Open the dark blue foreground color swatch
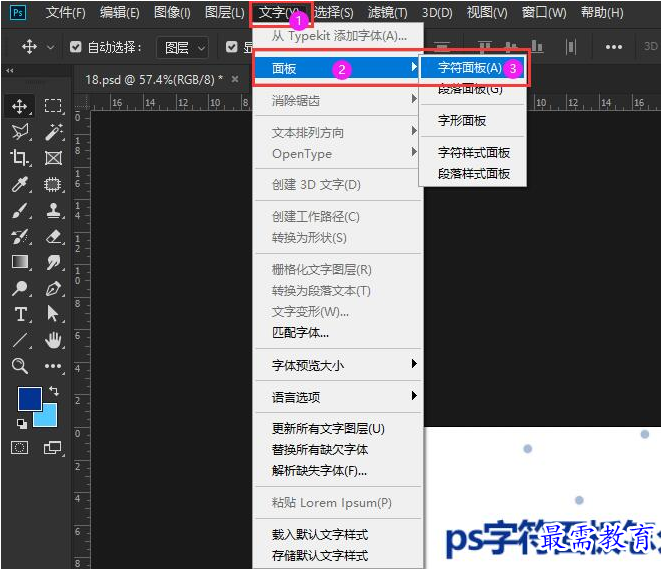Image resolution: width=662 pixels, height=569 pixels. (30, 398)
